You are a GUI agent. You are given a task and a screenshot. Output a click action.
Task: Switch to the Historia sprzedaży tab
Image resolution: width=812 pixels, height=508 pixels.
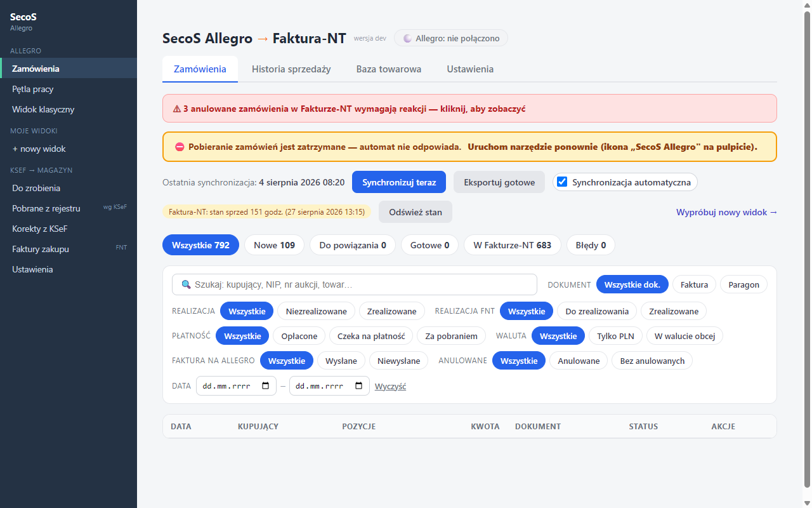(291, 69)
